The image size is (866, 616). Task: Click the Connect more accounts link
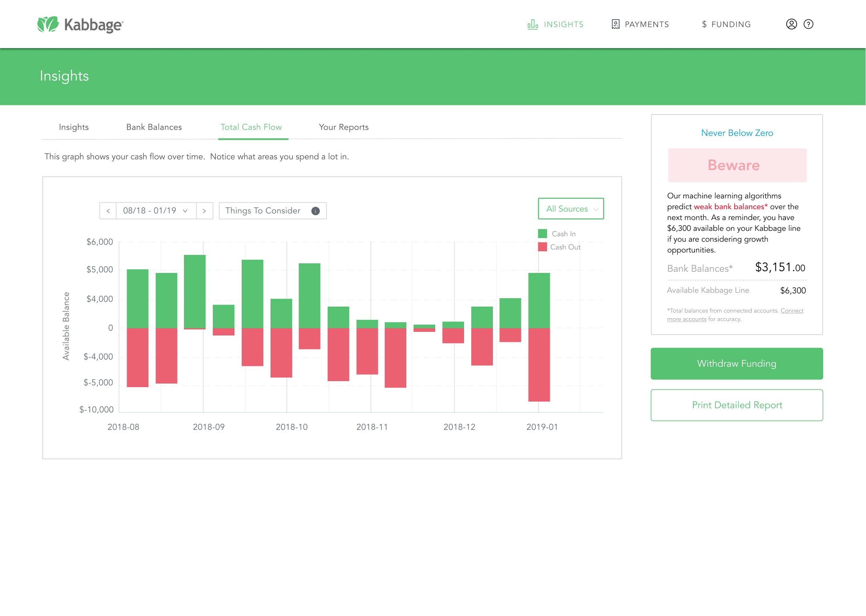point(791,311)
